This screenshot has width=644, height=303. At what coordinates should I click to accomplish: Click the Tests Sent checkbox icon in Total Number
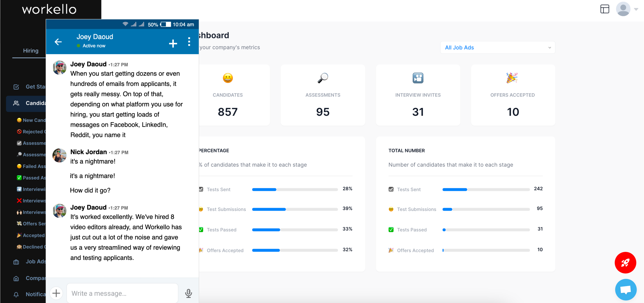tap(391, 189)
